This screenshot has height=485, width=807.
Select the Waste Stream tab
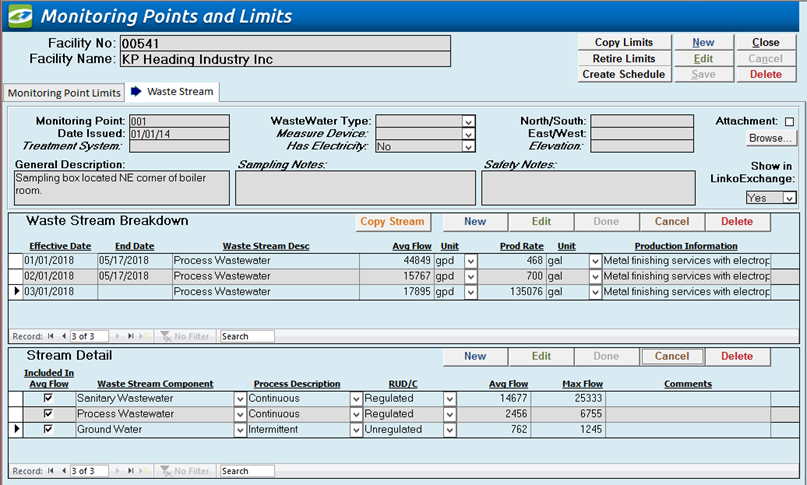coord(173,92)
